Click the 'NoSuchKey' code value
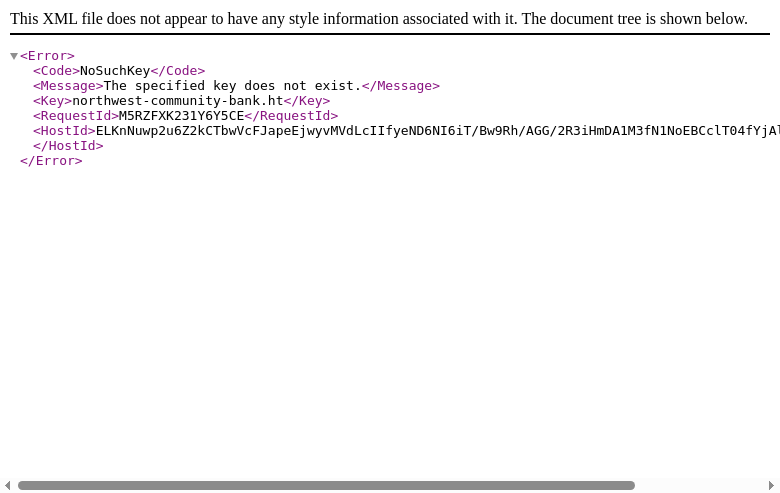This screenshot has height=493, width=780. (115, 71)
